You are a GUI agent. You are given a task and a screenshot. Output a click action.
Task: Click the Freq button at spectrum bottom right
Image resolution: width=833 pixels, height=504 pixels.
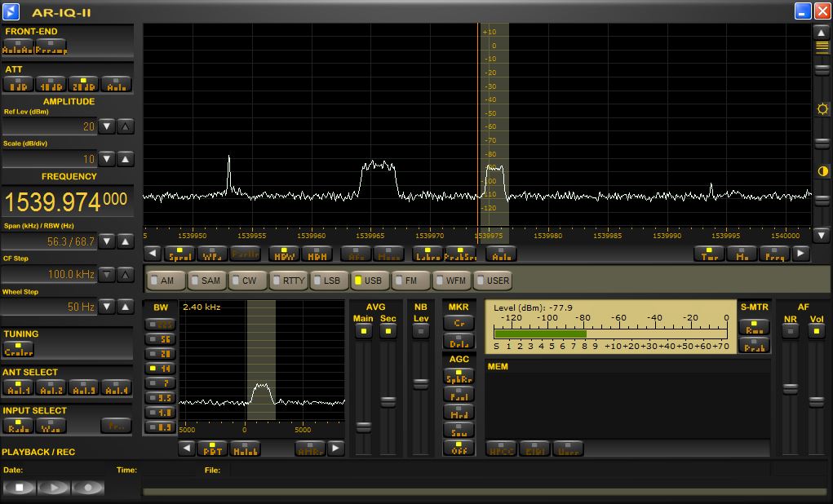[x=774, y=254]
